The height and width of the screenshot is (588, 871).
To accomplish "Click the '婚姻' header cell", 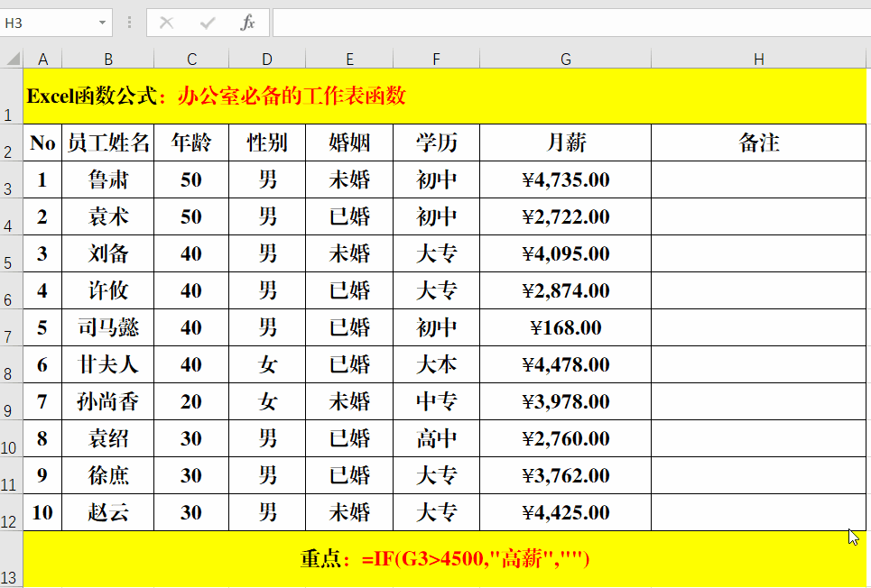I will point(349,142).
